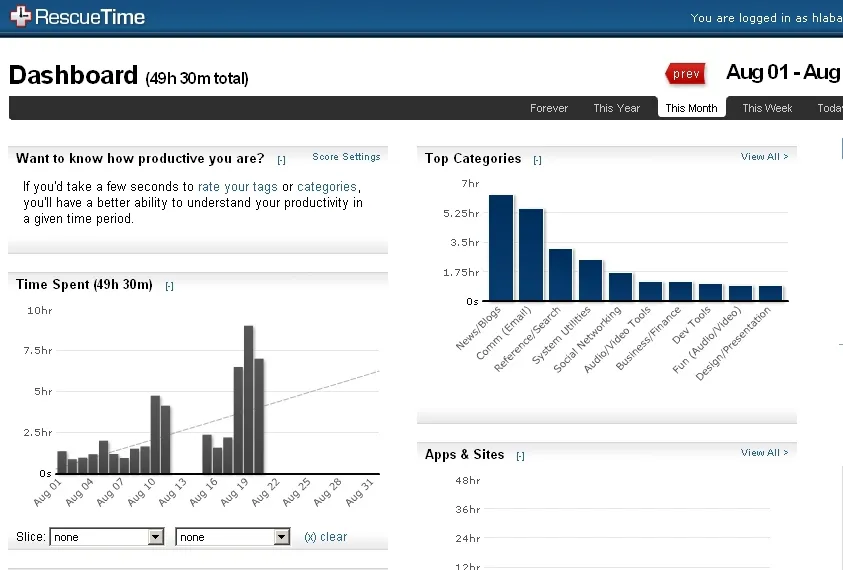Select the This Month tab
The height and width of the screenshot is (570, 843).
pos(691,108)
